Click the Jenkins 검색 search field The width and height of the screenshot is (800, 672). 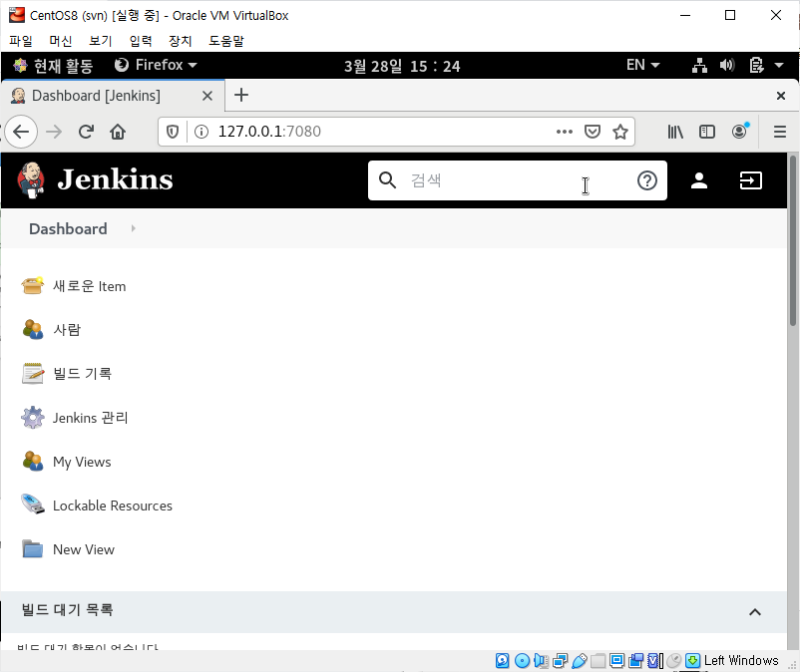point(518,180)
